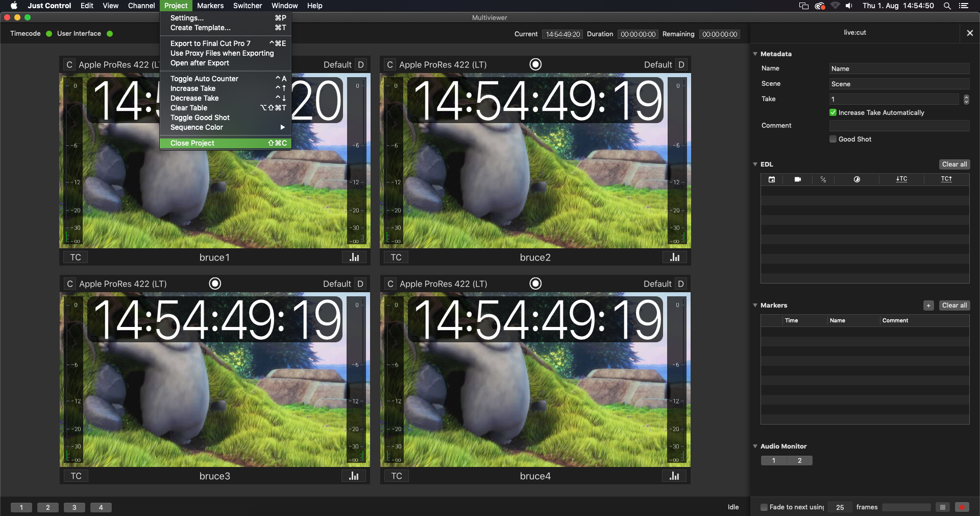Screen dimensions: 980x516
Task: Adjust Take number with the stepper arrows
Action: [966, 99]
